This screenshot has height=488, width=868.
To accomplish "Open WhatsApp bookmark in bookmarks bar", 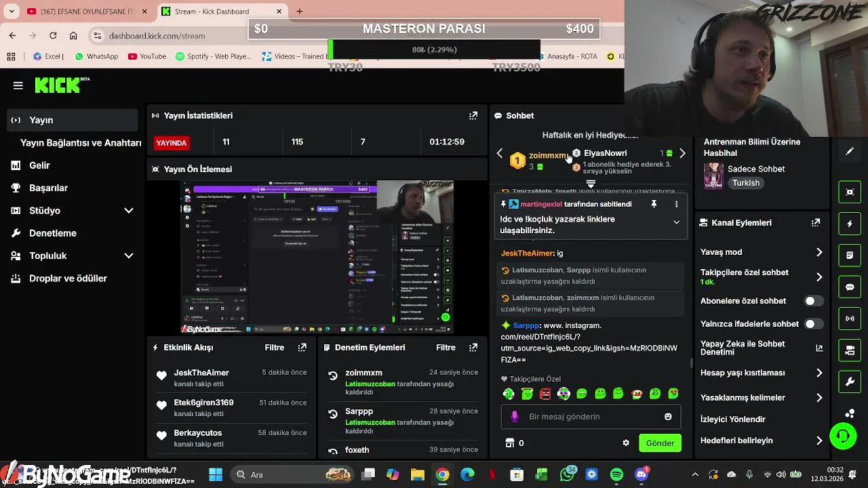I will [96, 56].
